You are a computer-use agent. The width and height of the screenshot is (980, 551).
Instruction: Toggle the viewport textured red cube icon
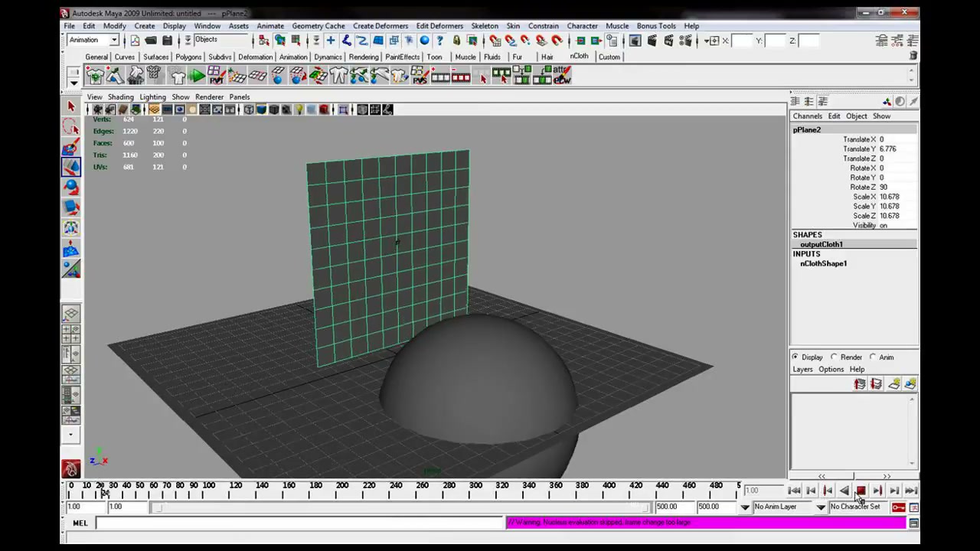pyautogui.click(x=324, y=109)
